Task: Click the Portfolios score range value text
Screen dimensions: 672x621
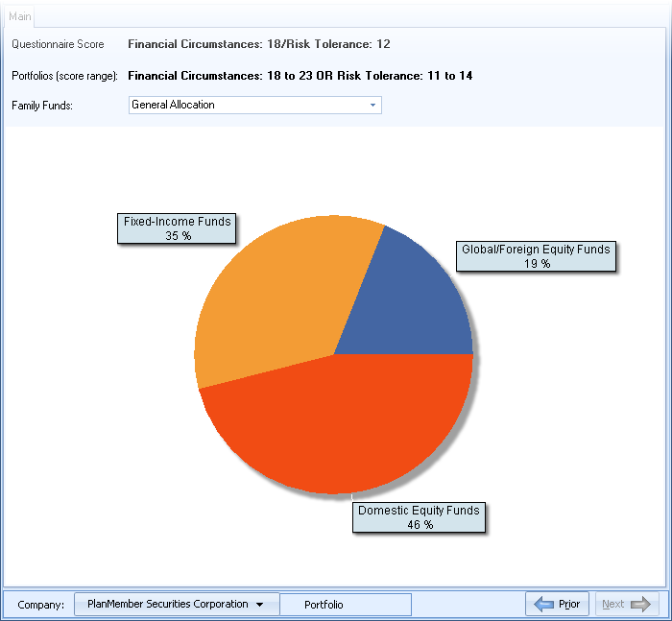Action: coord(300,75)
